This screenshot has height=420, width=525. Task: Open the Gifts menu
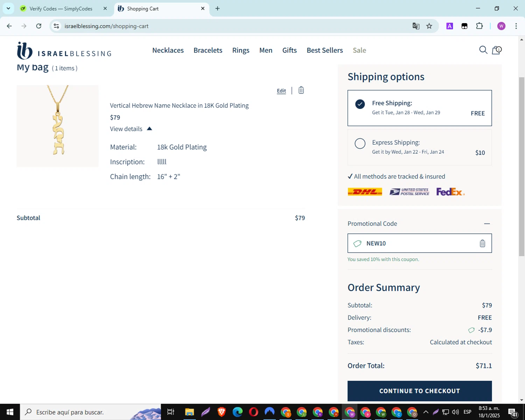tap(289, 50)
